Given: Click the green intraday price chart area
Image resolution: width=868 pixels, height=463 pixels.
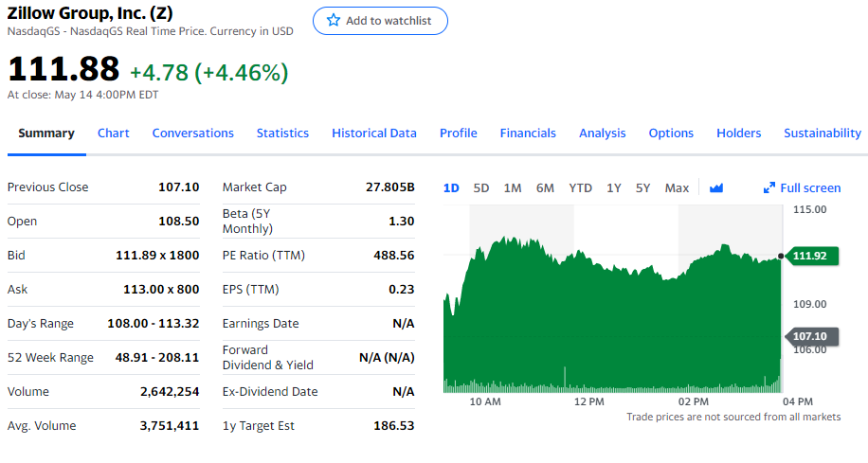Looking at the screenshot, I should coord(612,315).
